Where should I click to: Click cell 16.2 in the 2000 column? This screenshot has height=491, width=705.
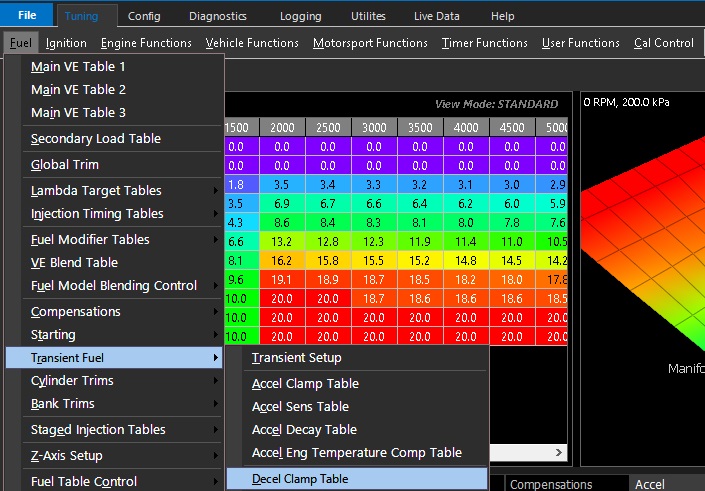282,261
